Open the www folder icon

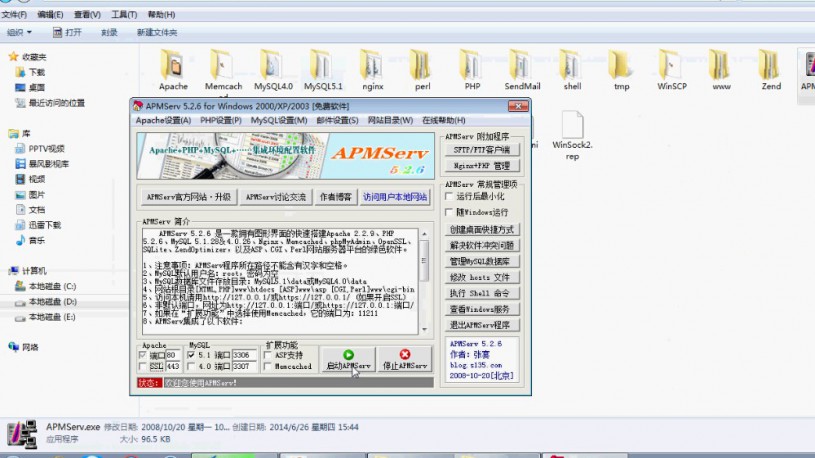click(x=721, y=64)
